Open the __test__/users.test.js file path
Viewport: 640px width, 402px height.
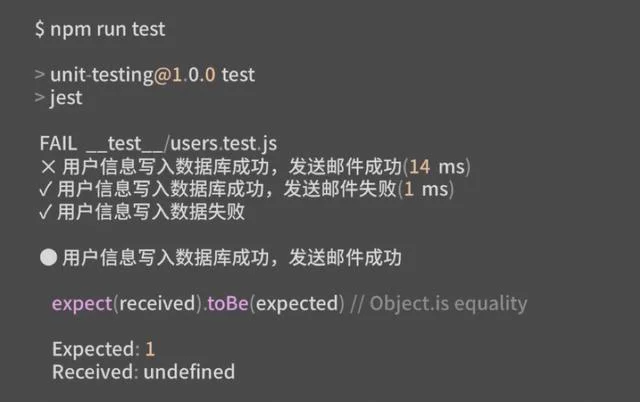click(182, 144)
